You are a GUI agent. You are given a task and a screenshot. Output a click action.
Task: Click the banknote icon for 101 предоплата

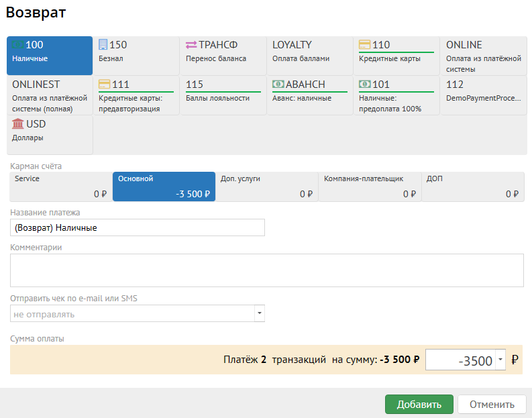[365, 85]
